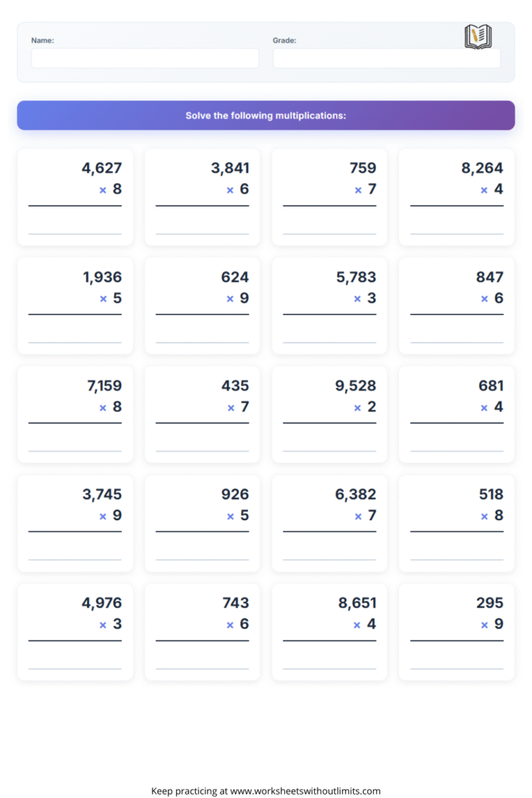Click the Grade input field

click(386, 58)
